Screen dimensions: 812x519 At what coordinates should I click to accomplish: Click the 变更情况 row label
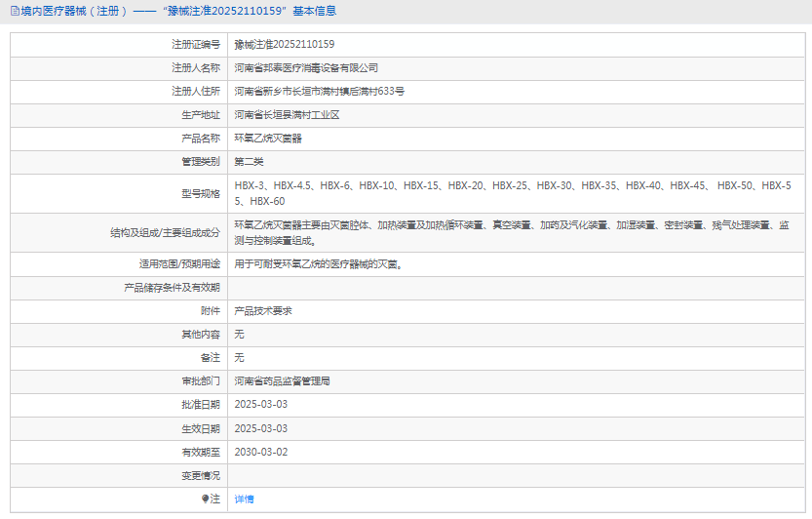[x=201, y=475]
